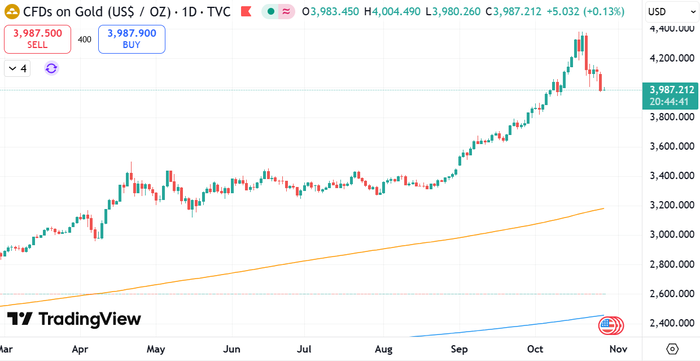Click the 2,600.000 price axis label

coord(672,294)
